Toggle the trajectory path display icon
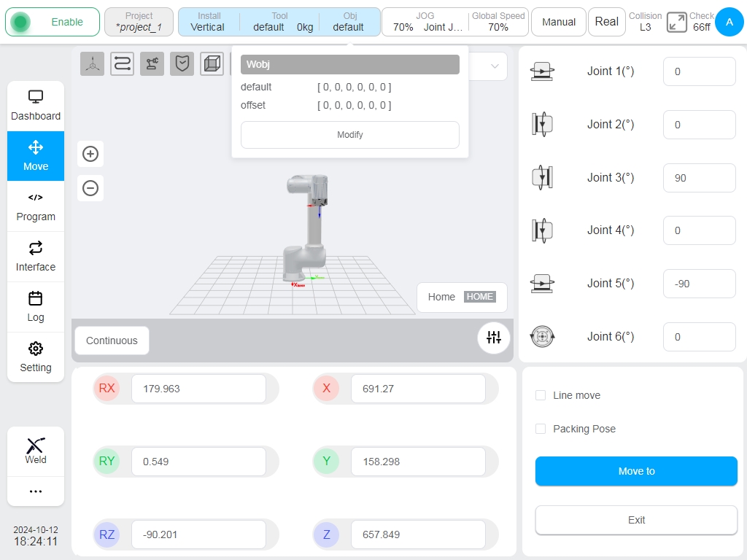This screenshot has height=560, width=747. coord(122,64)
